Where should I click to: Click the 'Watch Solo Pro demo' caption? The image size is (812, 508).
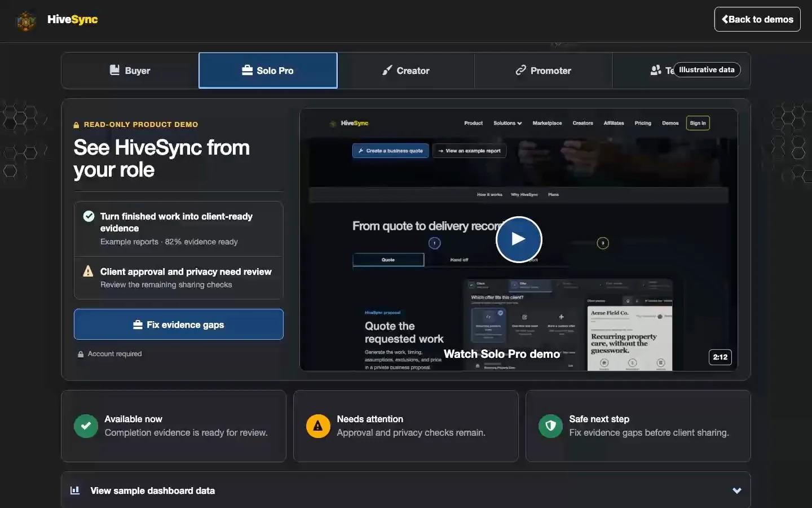(502, 354)
